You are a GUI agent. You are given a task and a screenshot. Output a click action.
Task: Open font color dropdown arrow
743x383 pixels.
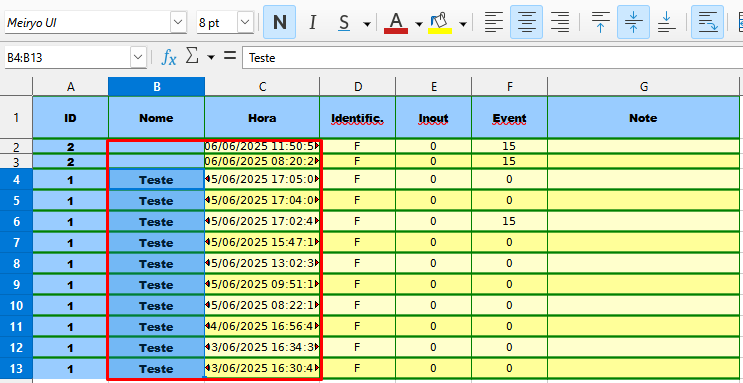coord(418,24)
